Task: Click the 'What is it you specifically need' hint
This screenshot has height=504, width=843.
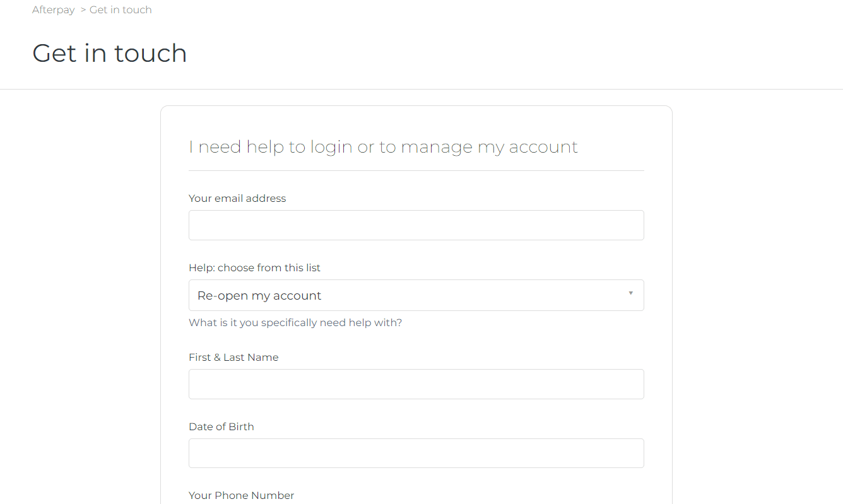Action: coord(295,322)
